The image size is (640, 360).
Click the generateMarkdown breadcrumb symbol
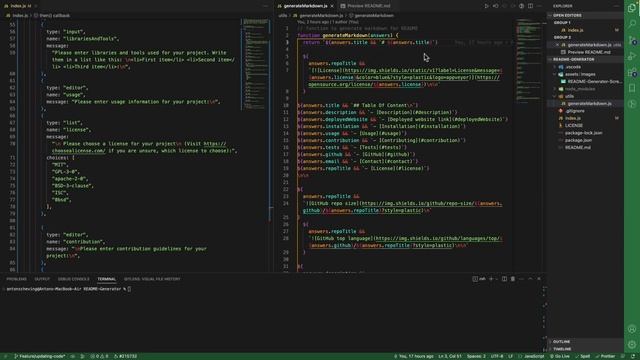click(374, 16)
